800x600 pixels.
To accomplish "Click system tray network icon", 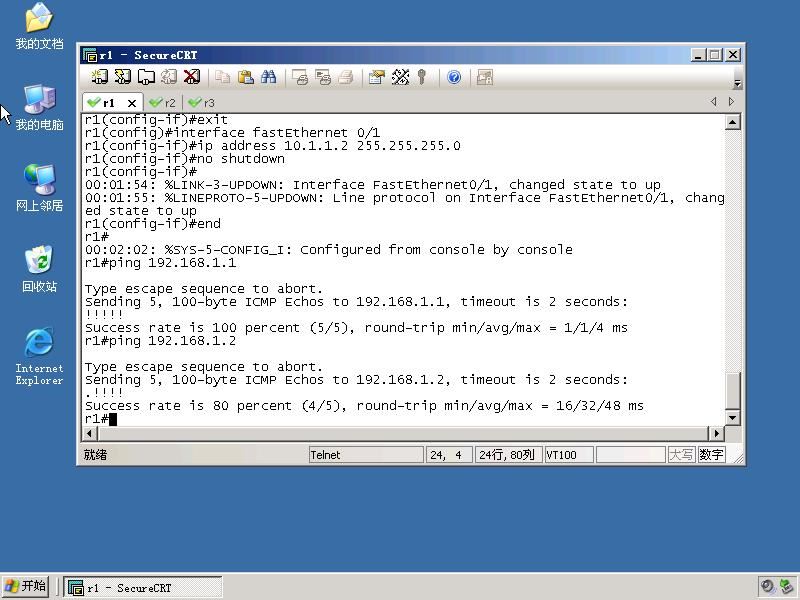I will [x=786, y=586].
